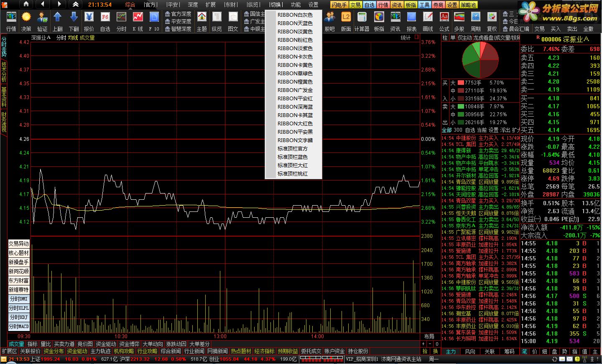The width and height of the screenshot is (602, 364).
Task: Open the 股吧 forum icon
Action: tap(330, 22)
